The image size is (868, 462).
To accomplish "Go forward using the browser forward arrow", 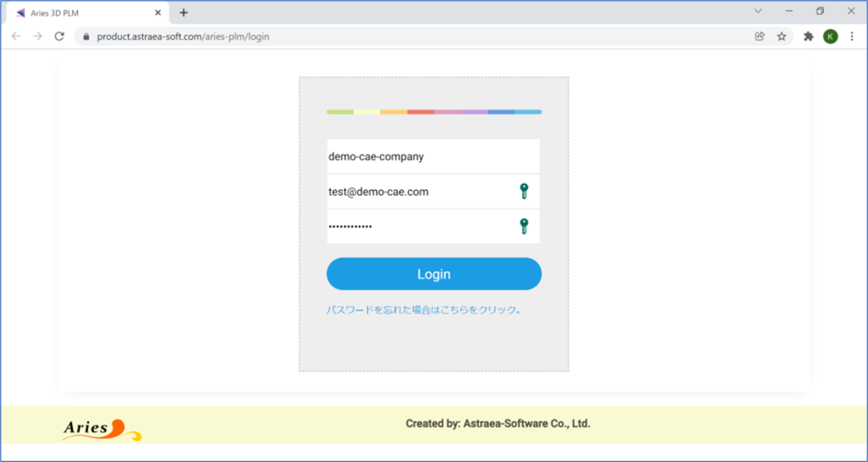I will click(x=37, y=36).
